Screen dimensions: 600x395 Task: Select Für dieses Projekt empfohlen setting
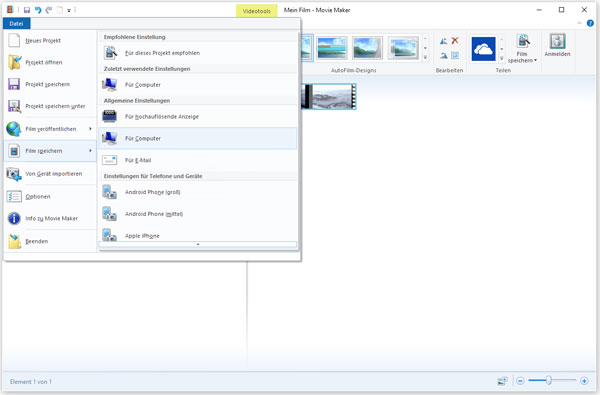197,53
